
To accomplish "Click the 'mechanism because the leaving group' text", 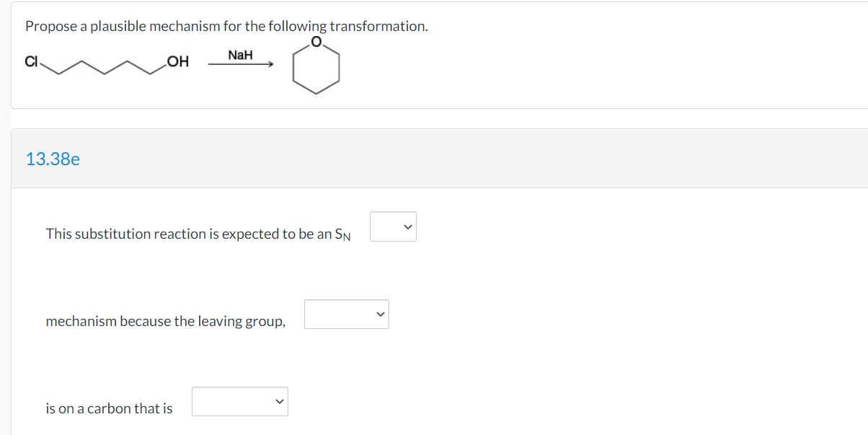I will point(166,321).
